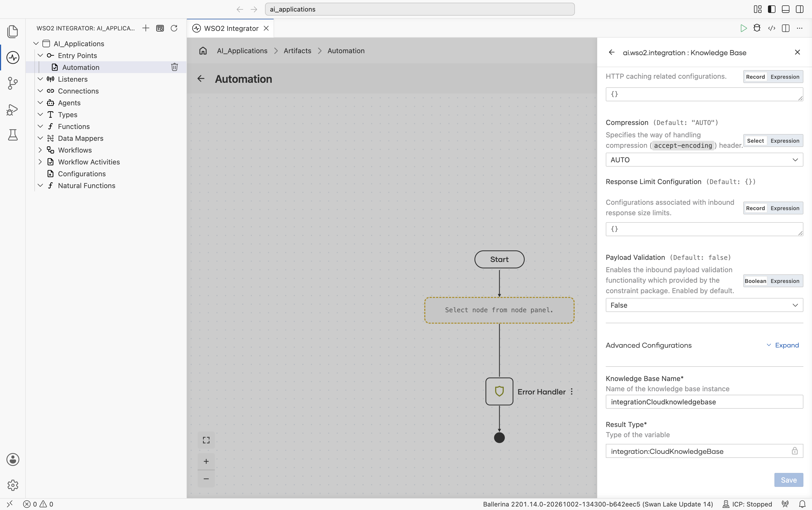Run the integration with play icon
This screenshot has height=510, width=812.
[x=743, y=28]
